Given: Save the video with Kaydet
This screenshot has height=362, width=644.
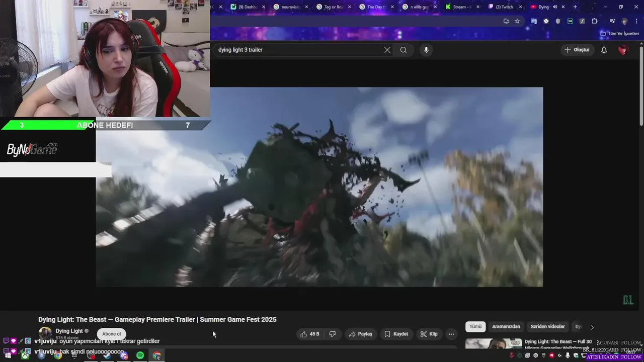Looking at the screenshot, I should [x=396, y=334].
